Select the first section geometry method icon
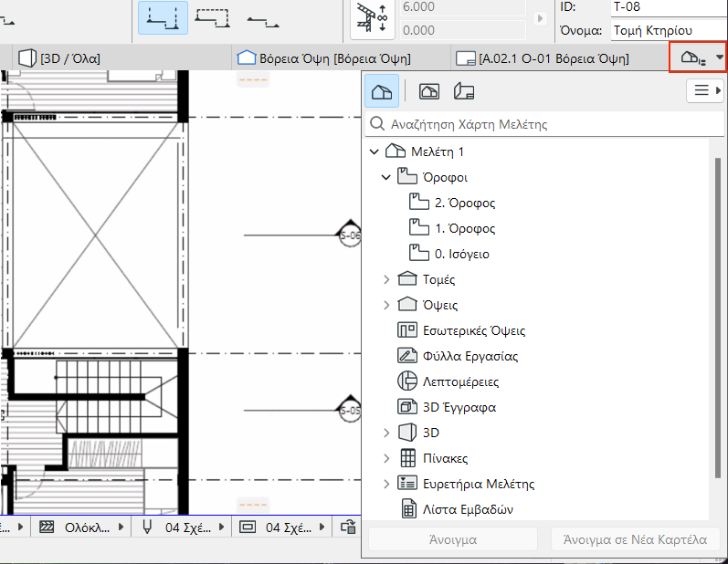 click(x=163, y=18)
